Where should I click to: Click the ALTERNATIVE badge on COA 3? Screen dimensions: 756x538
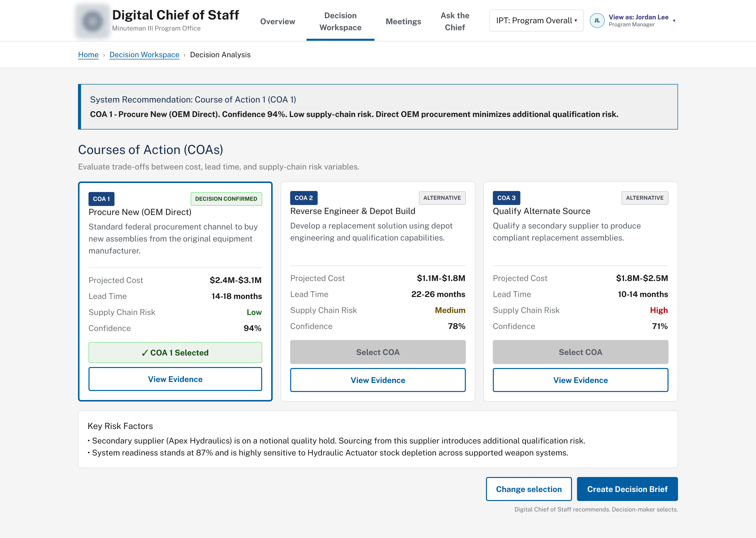point(645,198)
